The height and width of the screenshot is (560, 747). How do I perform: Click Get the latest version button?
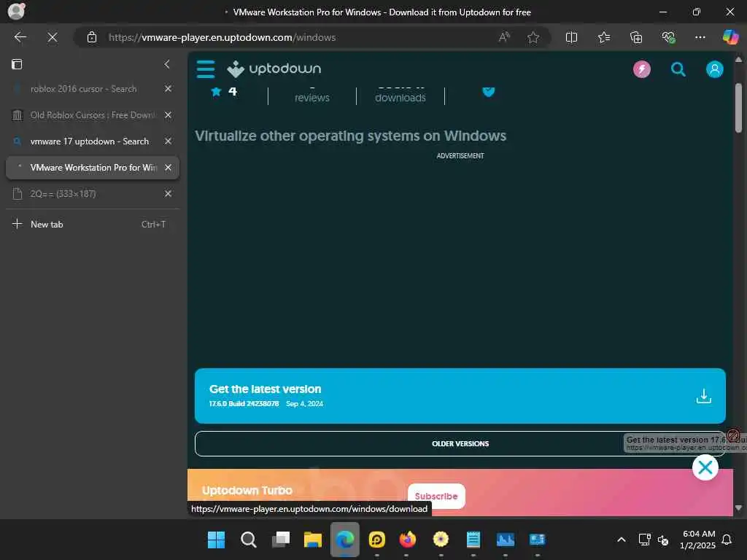point(460,396)
